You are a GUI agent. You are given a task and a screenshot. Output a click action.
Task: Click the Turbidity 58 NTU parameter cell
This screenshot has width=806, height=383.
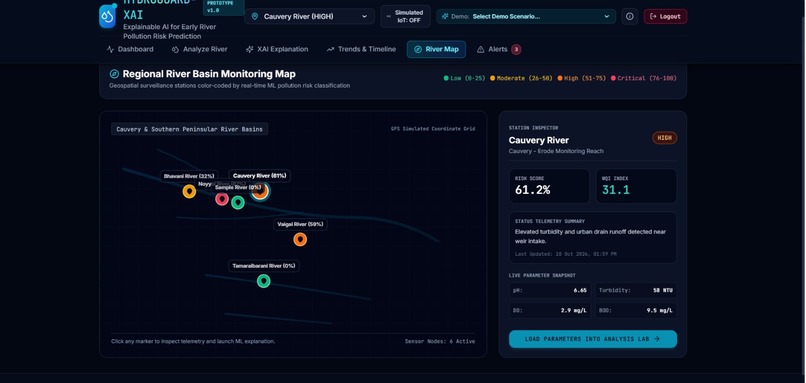[636, 290]
